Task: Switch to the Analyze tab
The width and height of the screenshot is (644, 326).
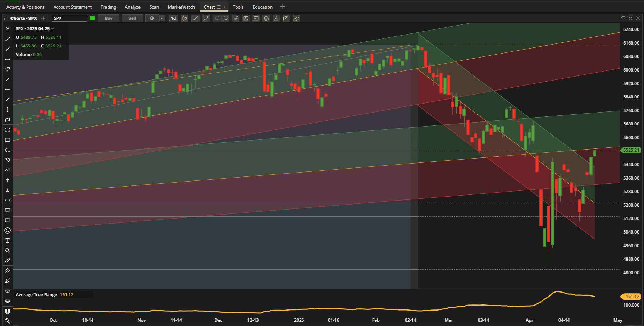Action: 133,7
